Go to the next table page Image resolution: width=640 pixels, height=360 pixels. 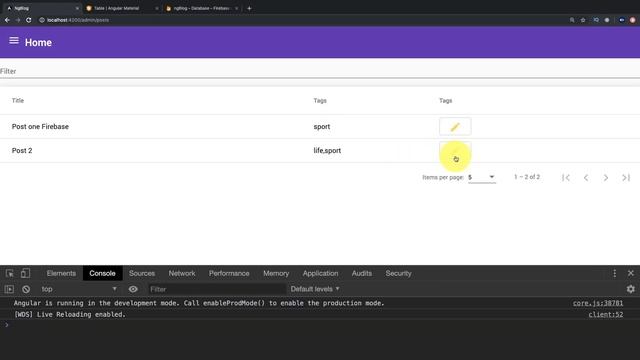[606, 178]
